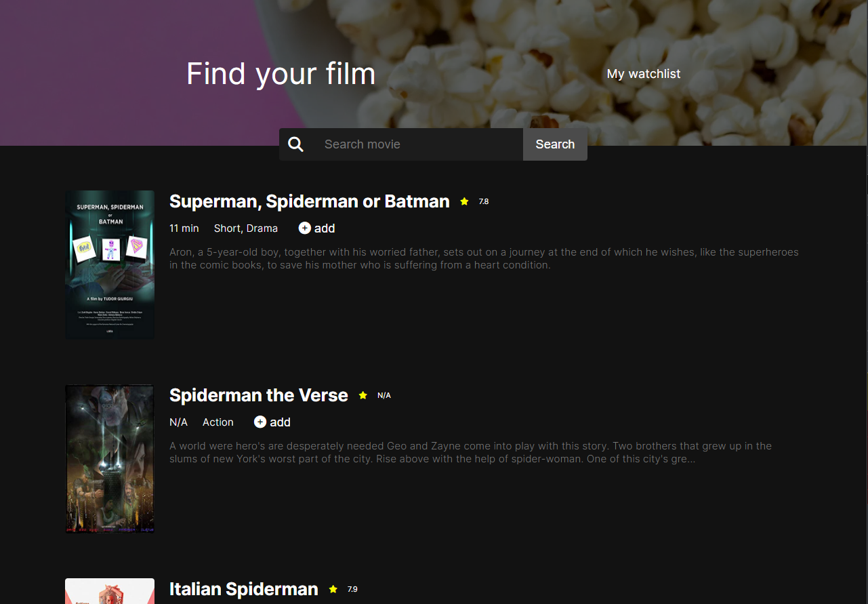
Task: Click the Superman, Spiderman or Batman title
Action: pyautogui.click(x=310, y=201)
